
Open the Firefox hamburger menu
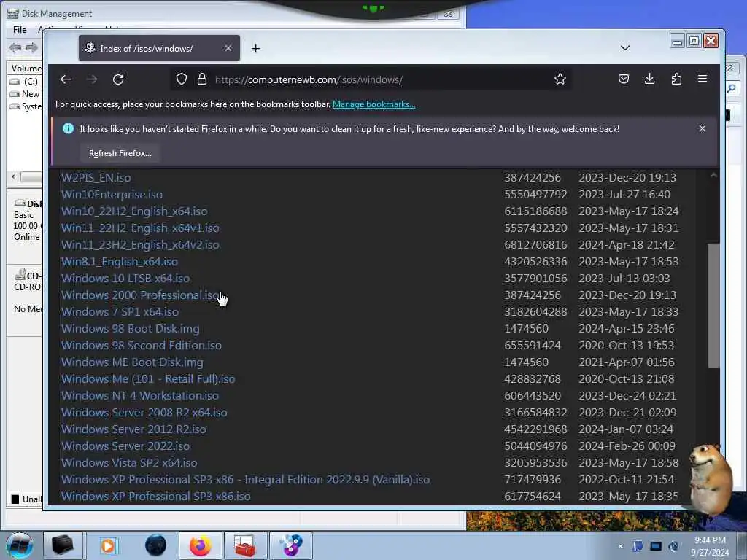(x=703, y=79)
